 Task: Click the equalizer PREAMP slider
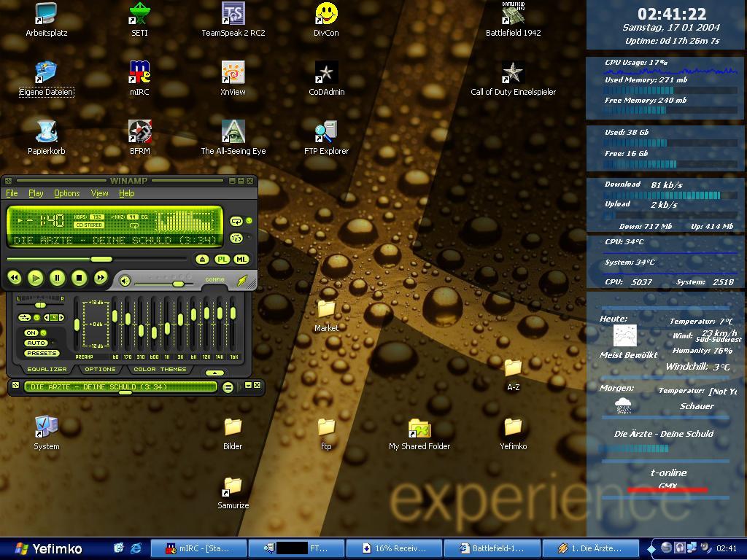[x=77, y=325]
